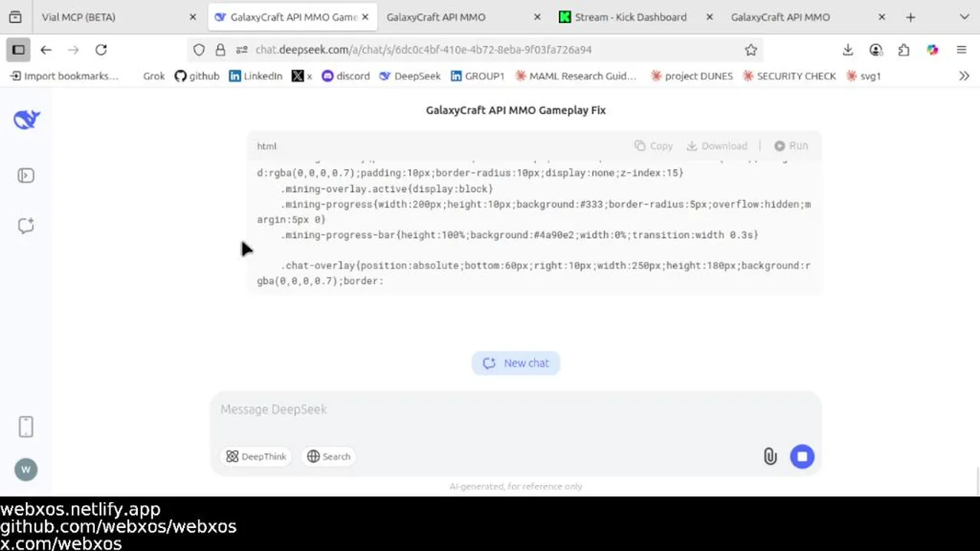
Task: Show more bookmarks chevron
Action: coord(964,76)
